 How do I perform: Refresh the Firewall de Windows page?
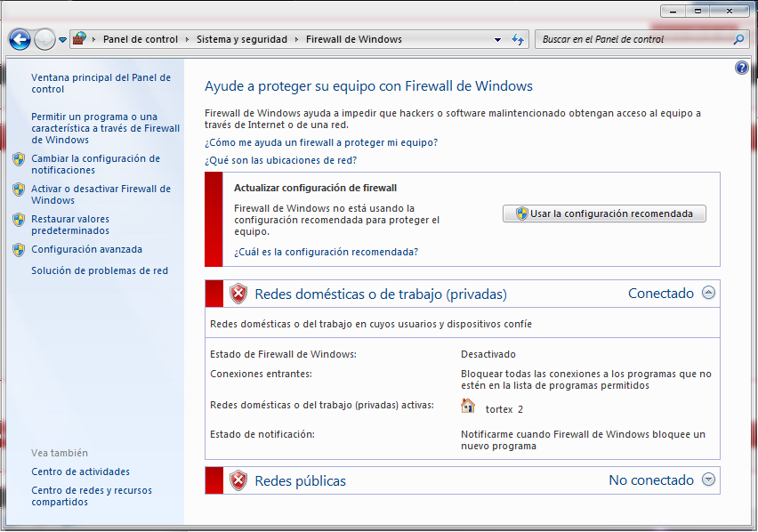[x=518, y=40]
